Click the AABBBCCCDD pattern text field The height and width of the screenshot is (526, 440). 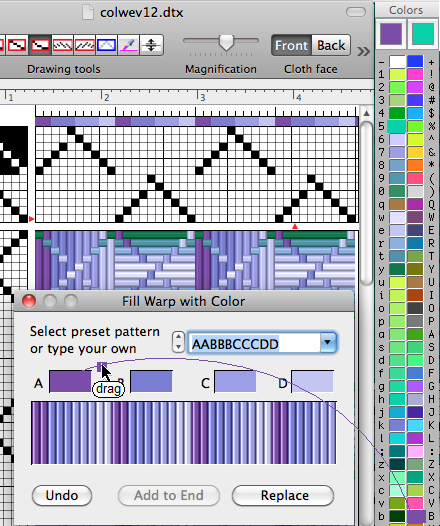tap(254, 343)
